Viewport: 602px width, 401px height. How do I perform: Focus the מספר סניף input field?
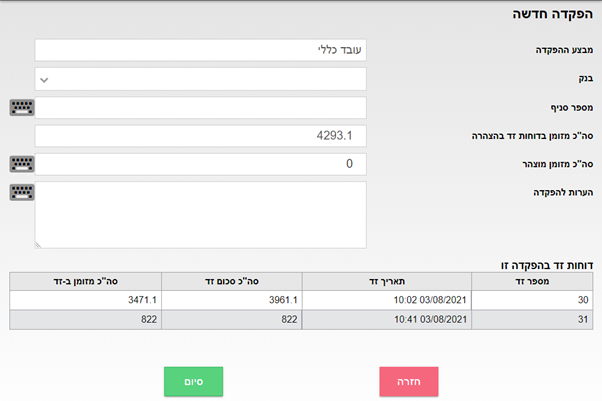point(200,107)
